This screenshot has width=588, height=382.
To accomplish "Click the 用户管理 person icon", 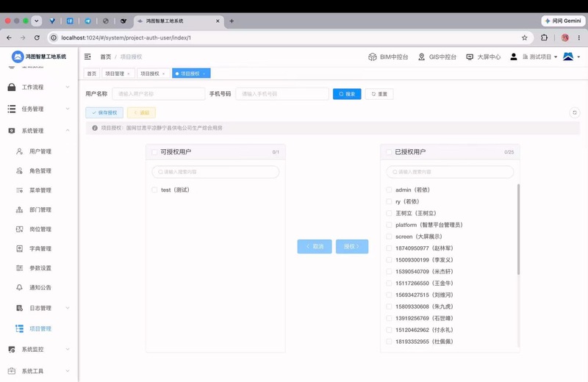I will point(20,151).
